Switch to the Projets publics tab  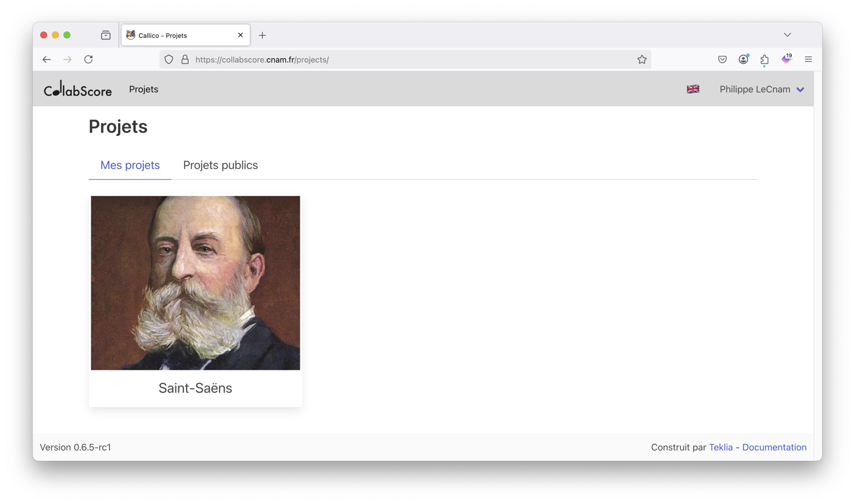point(221,165)
